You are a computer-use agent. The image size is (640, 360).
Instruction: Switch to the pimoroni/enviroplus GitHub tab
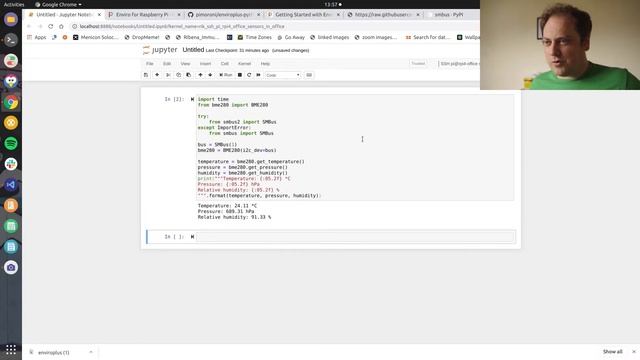(x=223, y=14)
